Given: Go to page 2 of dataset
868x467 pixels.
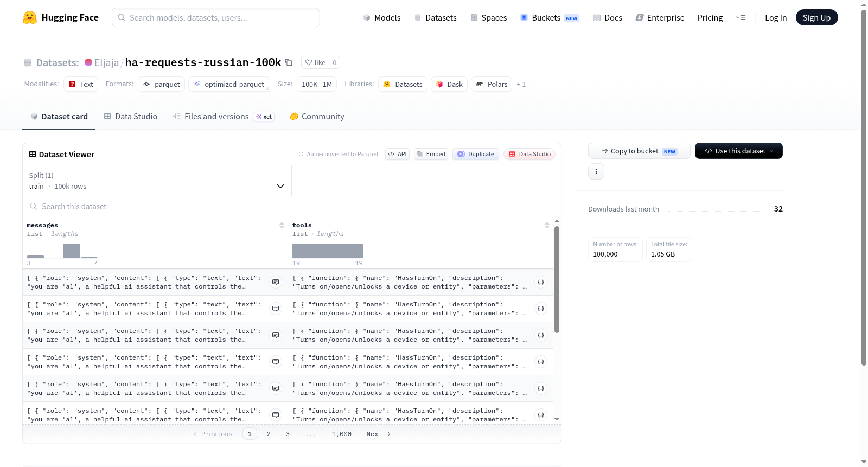Looking at the screenshot, I should coord(269,434).
